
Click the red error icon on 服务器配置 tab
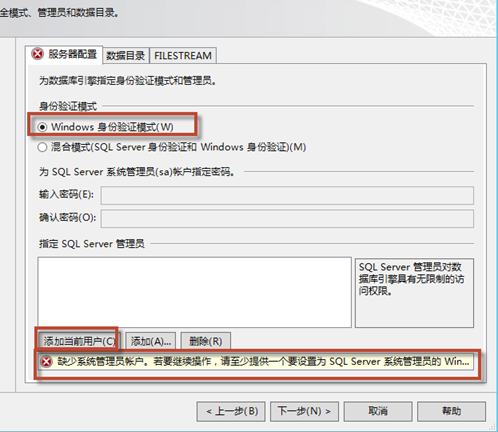pyautogui.click(x=38, y=53)
